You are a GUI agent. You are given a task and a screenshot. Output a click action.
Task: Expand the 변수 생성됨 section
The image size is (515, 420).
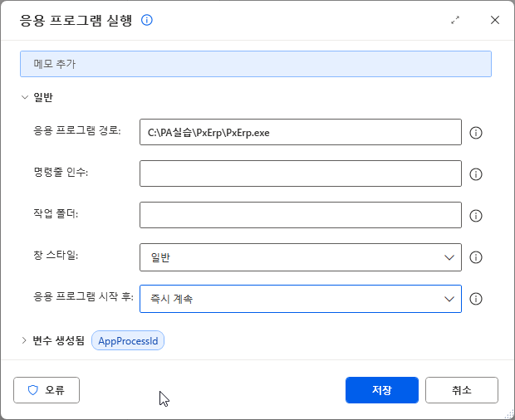(x=23, y=340)
